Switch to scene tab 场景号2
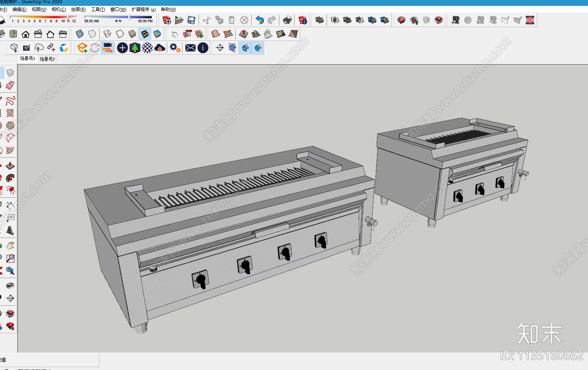The height and width of the screenshot is (370, 588). pos(47,59)
